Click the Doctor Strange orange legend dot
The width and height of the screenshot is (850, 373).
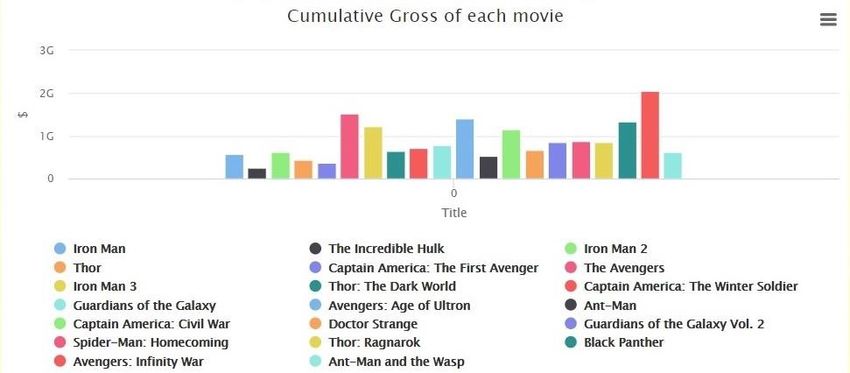coord(315,324)
